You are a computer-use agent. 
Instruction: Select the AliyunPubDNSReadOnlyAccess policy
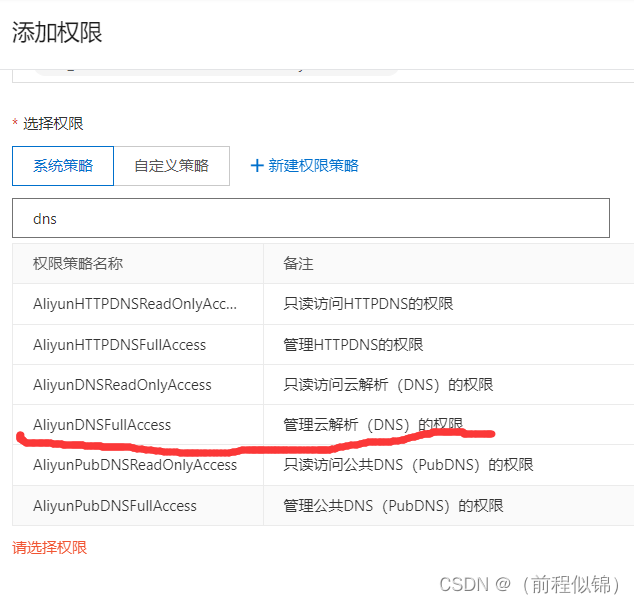pos(135,465)
